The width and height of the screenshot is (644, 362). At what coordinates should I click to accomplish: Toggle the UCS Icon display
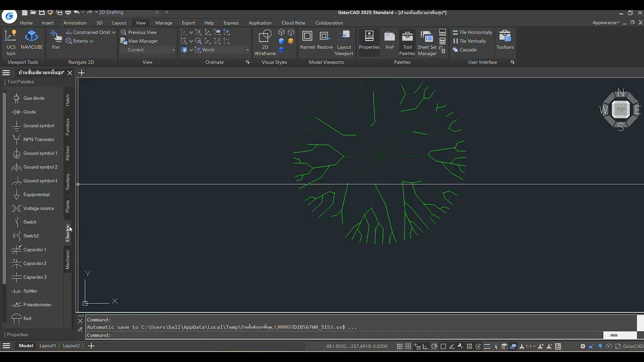(11, 42)
